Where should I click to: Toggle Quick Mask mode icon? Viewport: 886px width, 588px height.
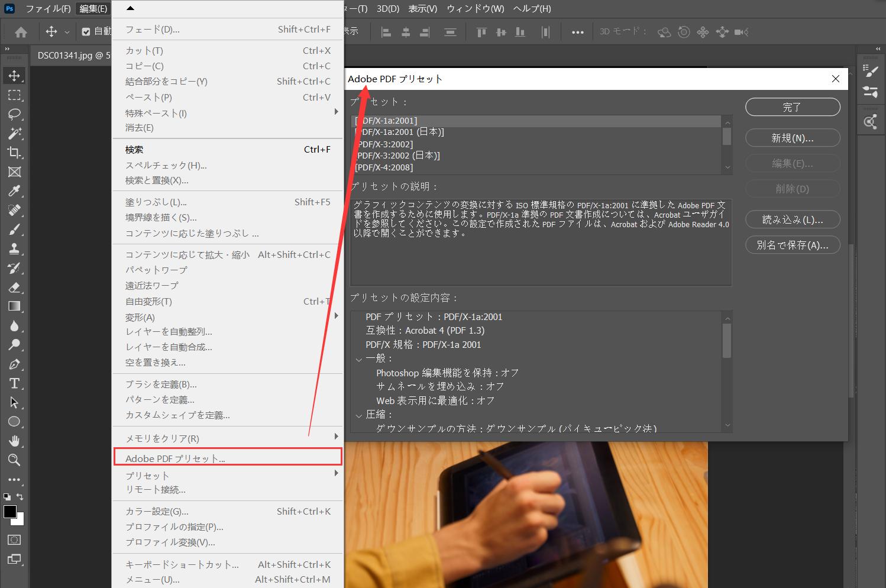[14, 539]
